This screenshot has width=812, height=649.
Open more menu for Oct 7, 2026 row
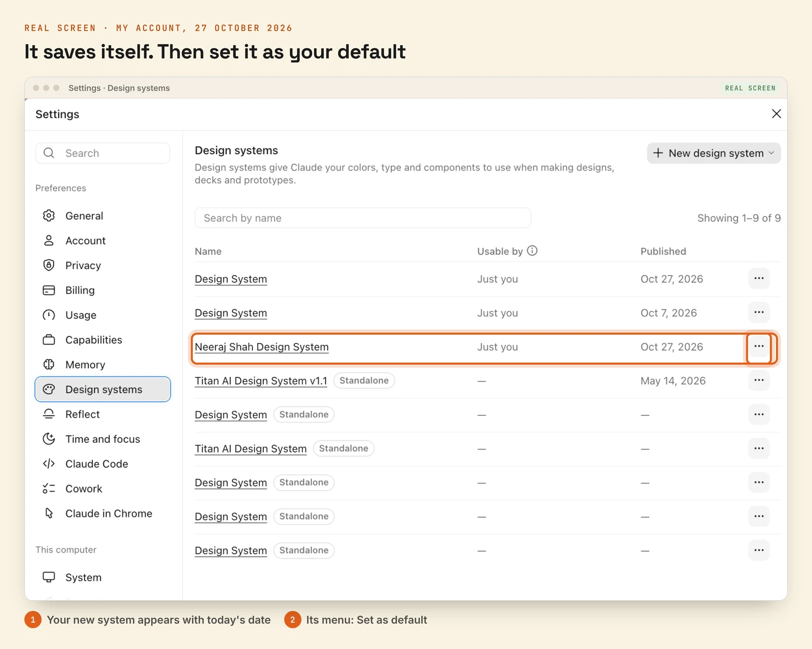pyautogui.click(x=759, y=312)
